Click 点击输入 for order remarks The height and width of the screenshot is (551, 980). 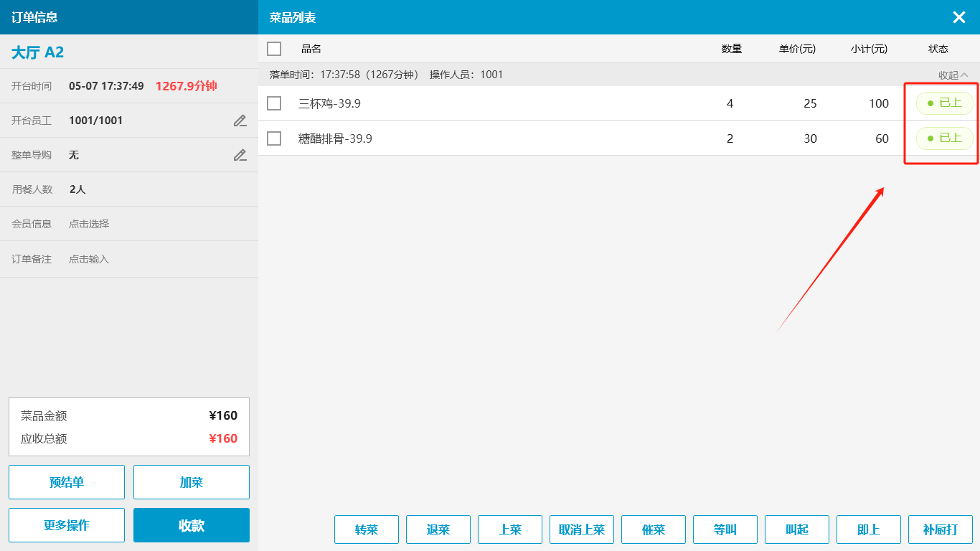click(x=89, y=259)
